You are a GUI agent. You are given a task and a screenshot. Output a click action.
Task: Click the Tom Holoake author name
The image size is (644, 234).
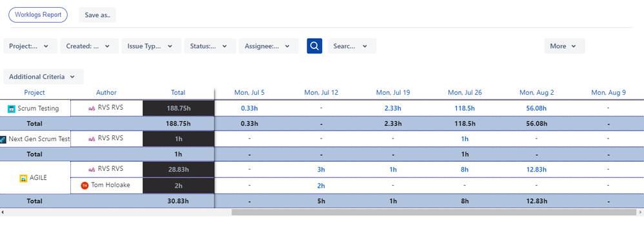pos(110,185)
